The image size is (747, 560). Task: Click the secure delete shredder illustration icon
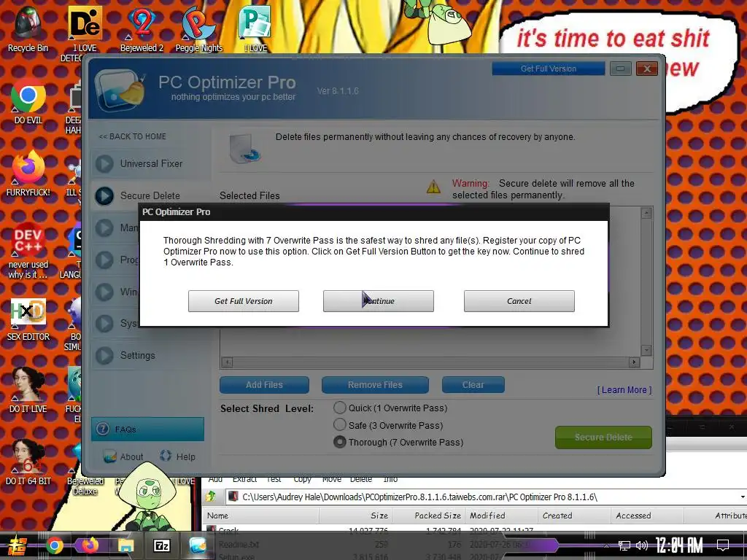point(245,149)
